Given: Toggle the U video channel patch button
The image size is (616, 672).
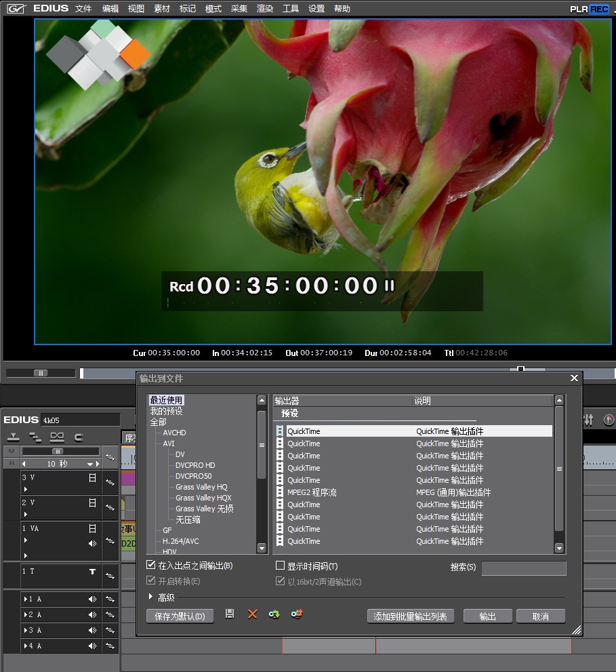Looking at the screenshot, I should pyautogui.click(x=12, y=451).
